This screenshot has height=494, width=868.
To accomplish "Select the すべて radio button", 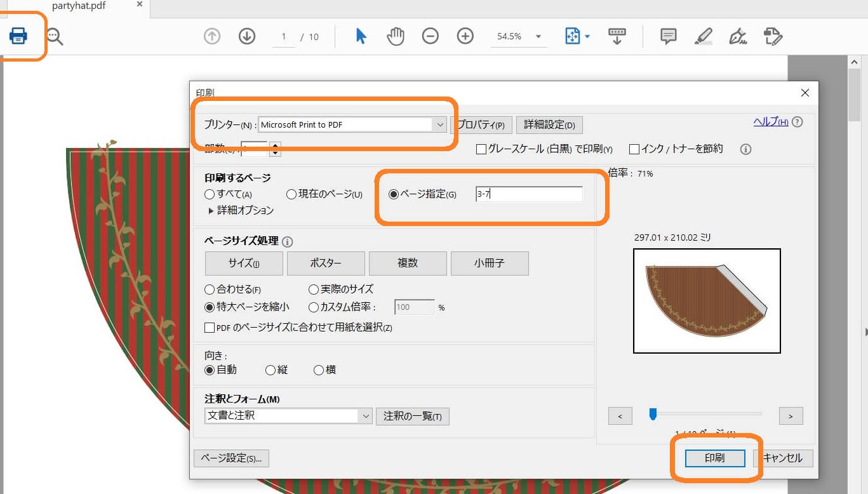I will click(210, 194).
